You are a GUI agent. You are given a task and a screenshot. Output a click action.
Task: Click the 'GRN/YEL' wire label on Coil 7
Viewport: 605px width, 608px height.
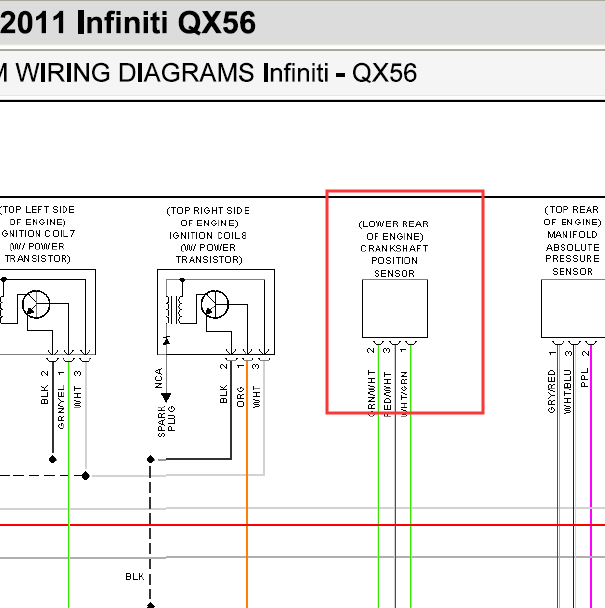tap(61, 407)
